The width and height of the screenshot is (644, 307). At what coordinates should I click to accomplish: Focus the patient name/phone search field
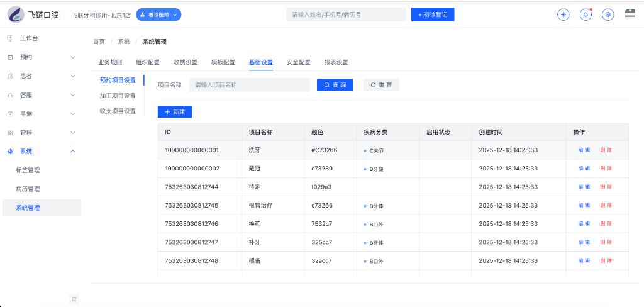coord(347,15)
